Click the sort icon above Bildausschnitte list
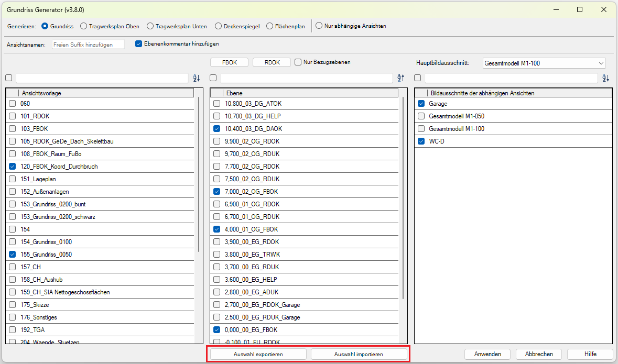The width and height of the screenshot is (618, 364). (x=605, y=78)
